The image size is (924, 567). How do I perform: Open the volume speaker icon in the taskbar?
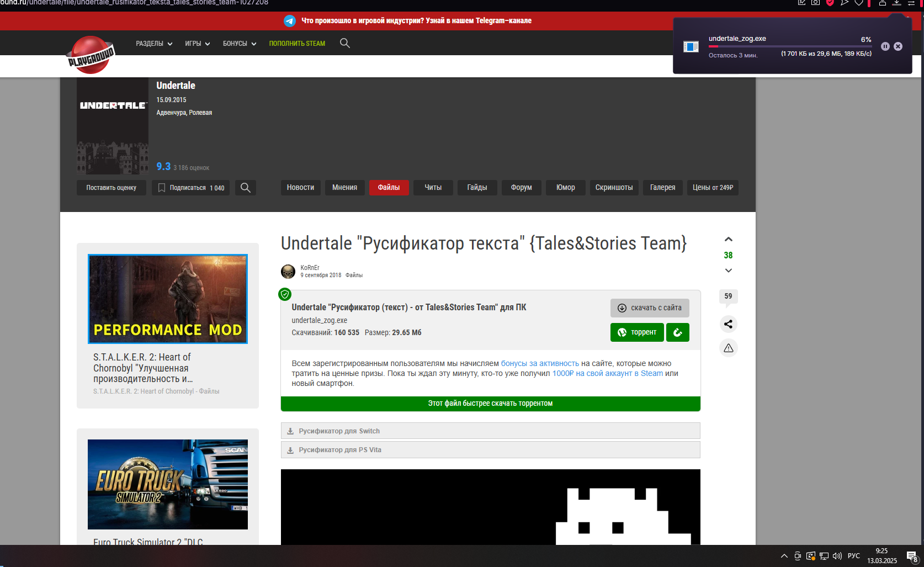[837, 556]
